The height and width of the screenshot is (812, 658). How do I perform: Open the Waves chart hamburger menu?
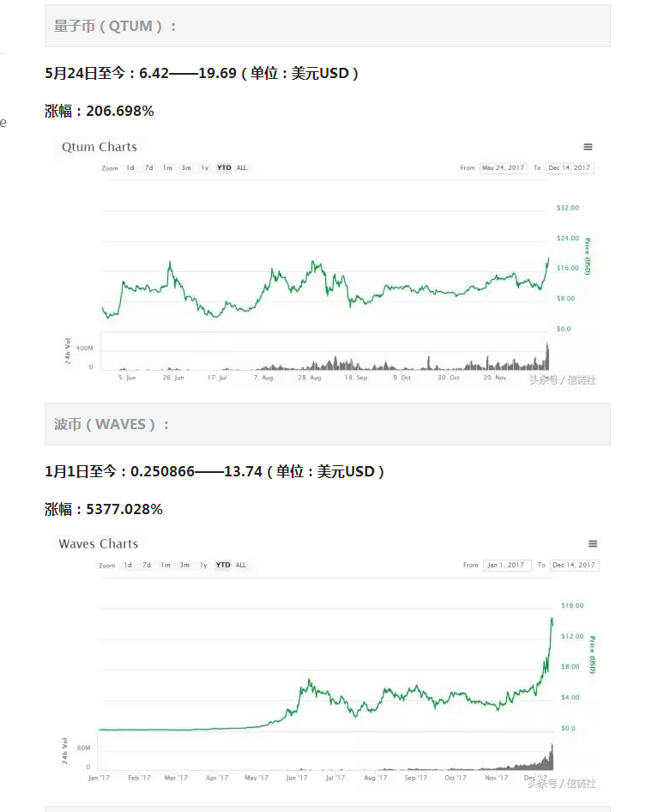pyautogui.click(x=593, y=543)
